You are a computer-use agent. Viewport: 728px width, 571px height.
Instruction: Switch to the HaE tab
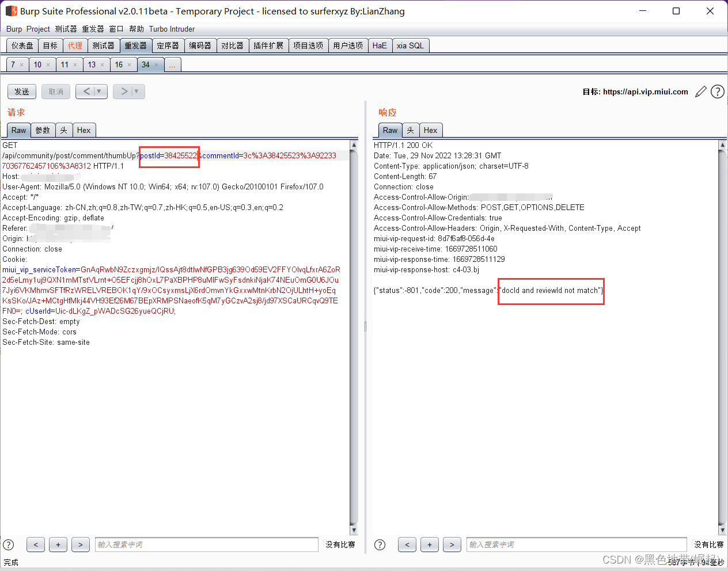(x=380, y=45)
